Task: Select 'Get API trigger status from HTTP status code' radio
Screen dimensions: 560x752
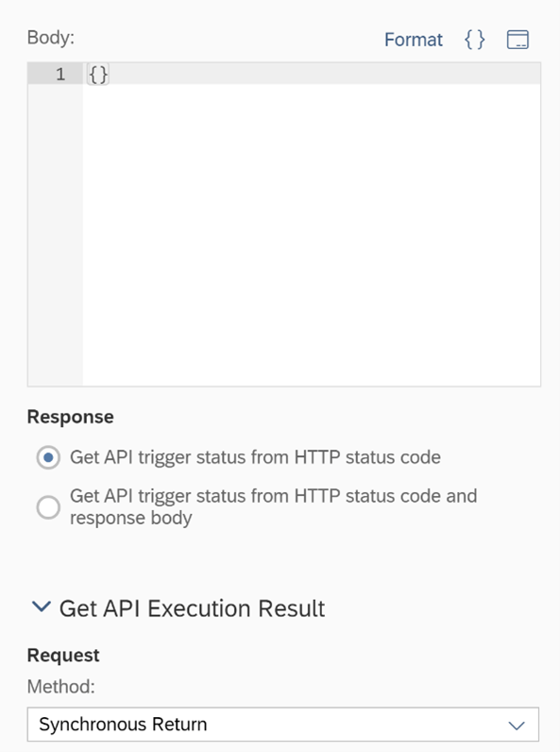Action: click(48, 457)
